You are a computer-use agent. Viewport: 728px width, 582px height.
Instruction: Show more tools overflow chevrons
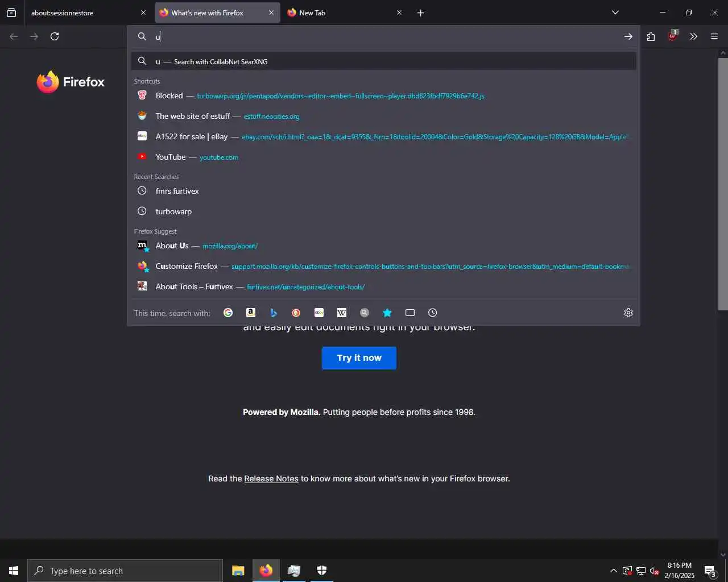pos(693,36)
